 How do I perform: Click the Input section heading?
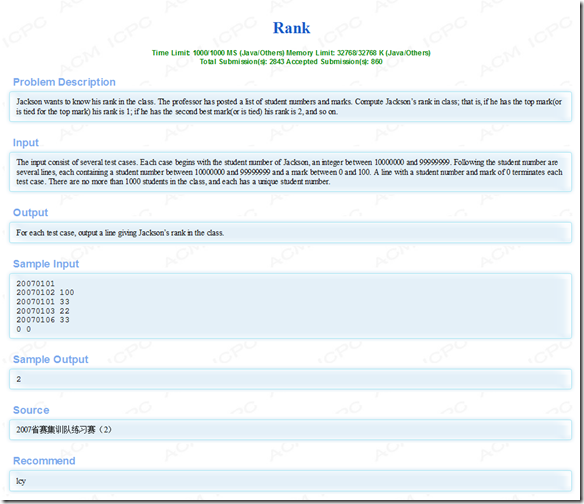coord(26,143)
